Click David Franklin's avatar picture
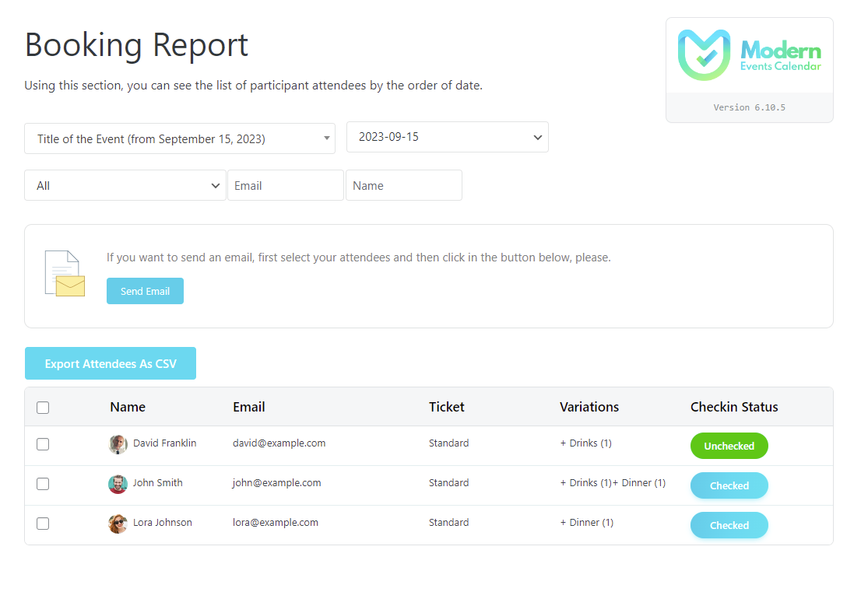Viewport: 868px width, 599px height. [x=118, y=444]
